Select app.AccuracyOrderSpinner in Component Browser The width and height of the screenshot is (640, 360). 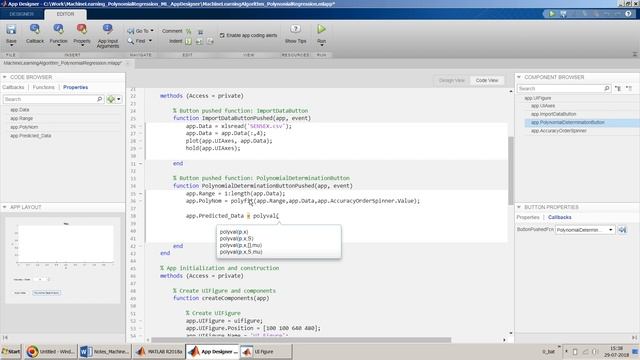coord(559,131)
